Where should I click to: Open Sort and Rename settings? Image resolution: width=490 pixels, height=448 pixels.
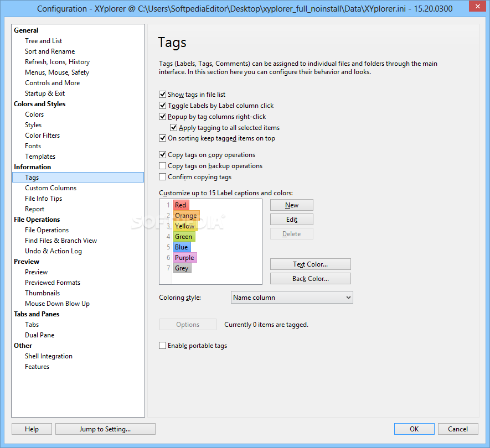[x=50, y=51]
